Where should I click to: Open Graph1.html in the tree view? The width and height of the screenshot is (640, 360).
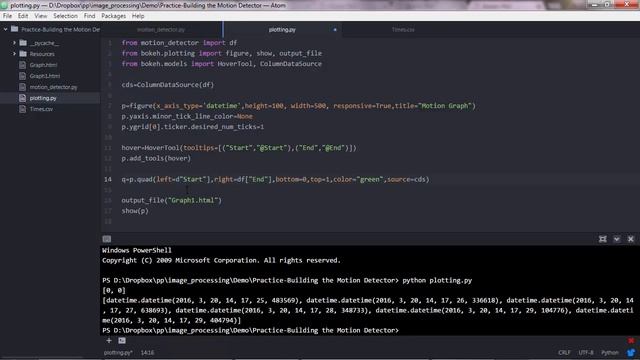[x=44, y=76]
